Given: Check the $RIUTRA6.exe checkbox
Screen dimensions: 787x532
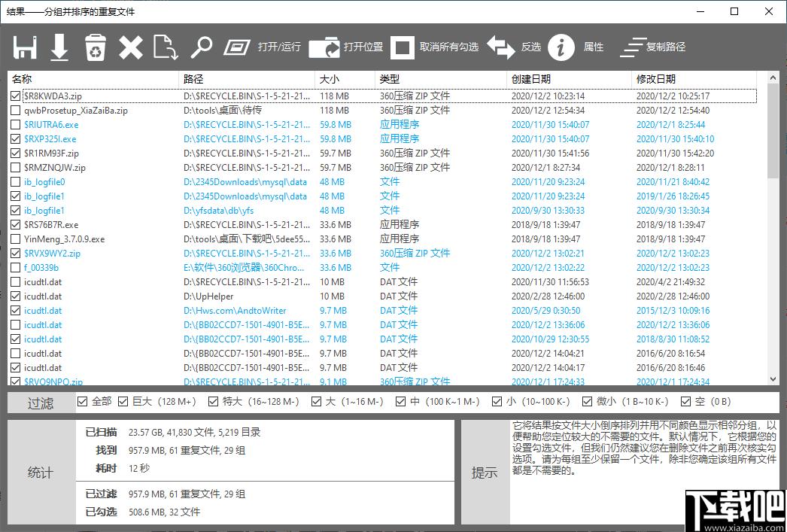Looking at the screenshot, I should point(16,124).
